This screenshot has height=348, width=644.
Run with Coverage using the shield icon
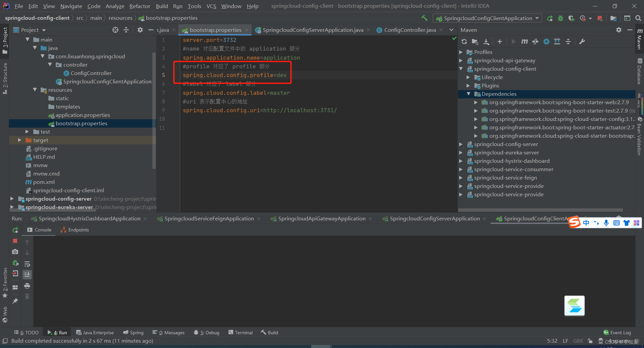(571, 18)
